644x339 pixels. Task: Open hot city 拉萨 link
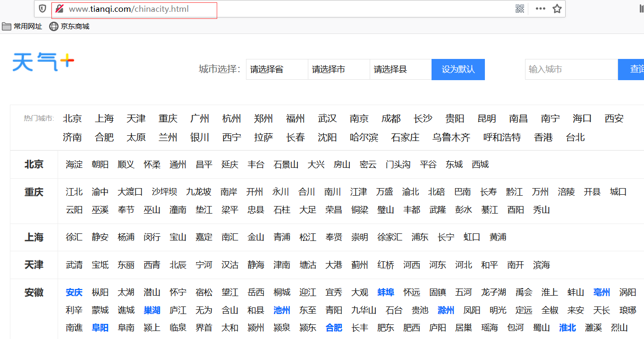coord(263,137)
